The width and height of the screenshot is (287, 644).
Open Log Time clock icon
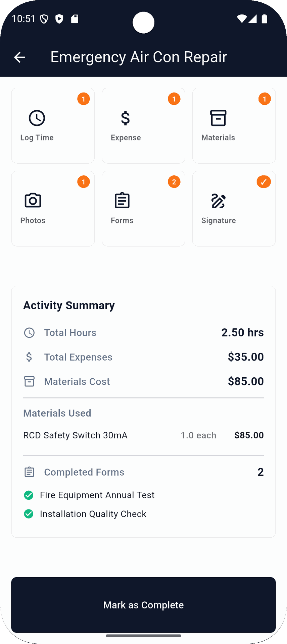[x=37, y=118]
